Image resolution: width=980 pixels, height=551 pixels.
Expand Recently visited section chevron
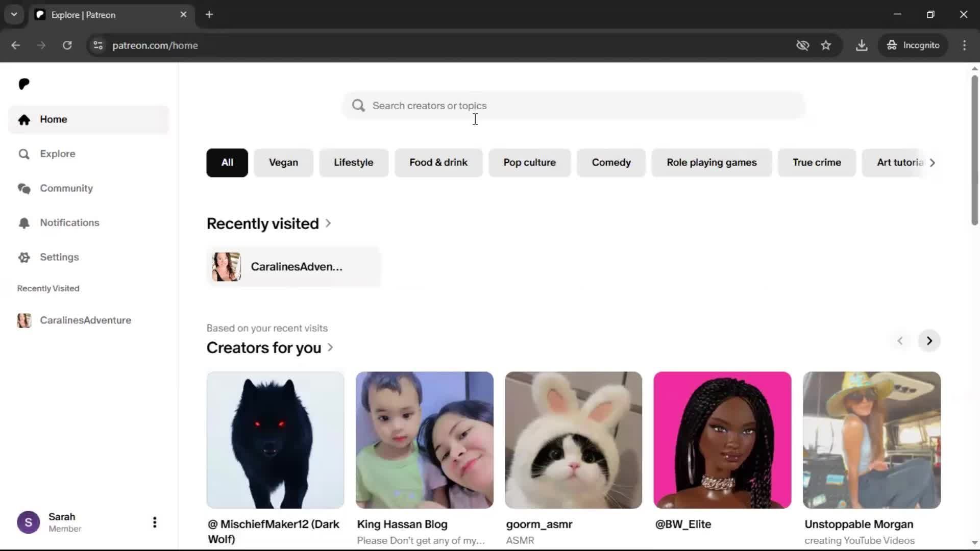pyautogui.click(x=328, y=223)
